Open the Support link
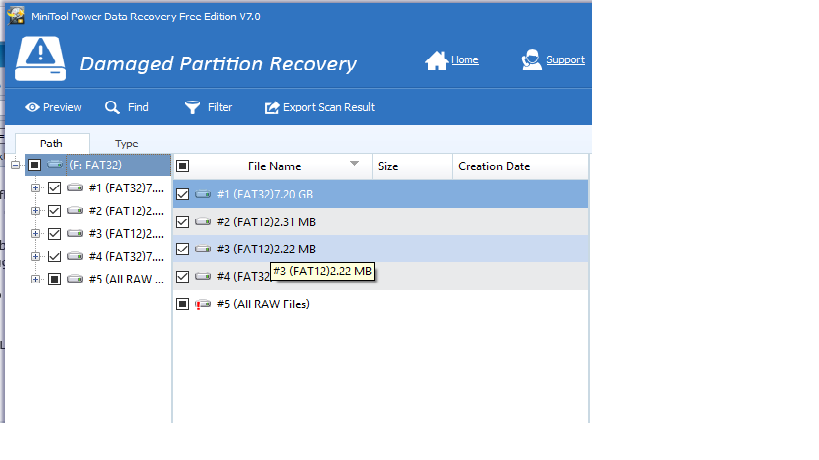The height and width of the screenshot is (460, 819). coord(565,60)
